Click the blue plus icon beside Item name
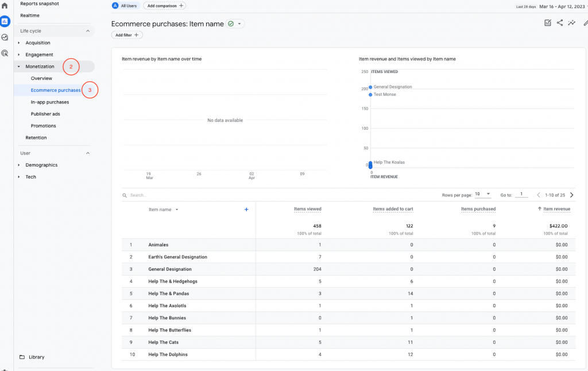 (x=246, y=210)
